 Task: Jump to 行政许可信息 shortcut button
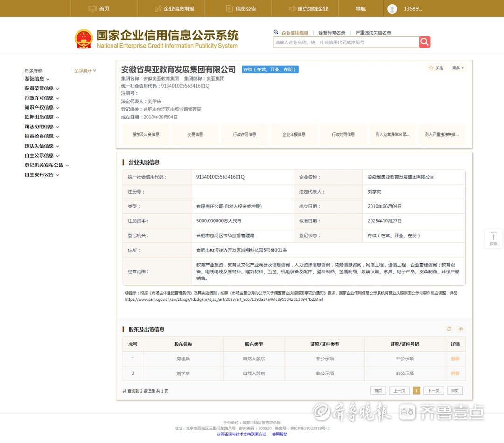[245, 134]
